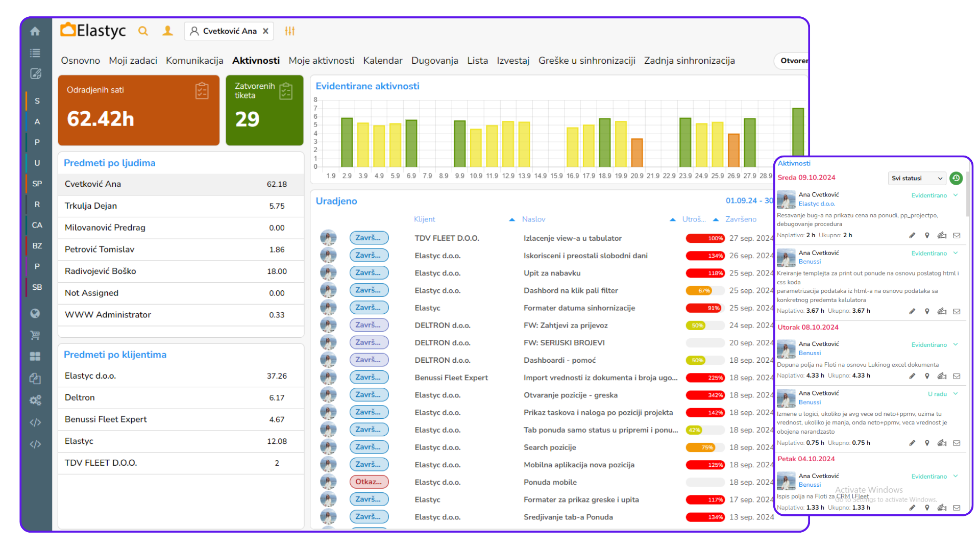Expand Evidentirano chevron on Elastyc d.o.o. activity
980x551 pixels.
[x=955, y=195]
